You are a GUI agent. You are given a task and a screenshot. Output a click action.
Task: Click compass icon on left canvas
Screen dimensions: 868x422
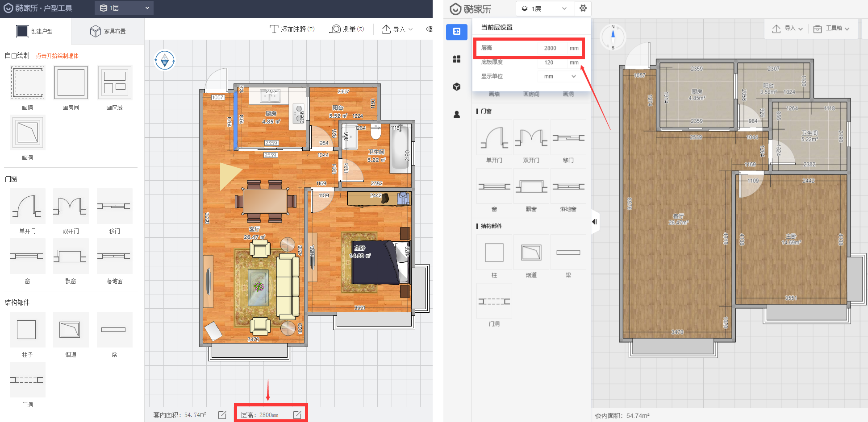(165, 60)
